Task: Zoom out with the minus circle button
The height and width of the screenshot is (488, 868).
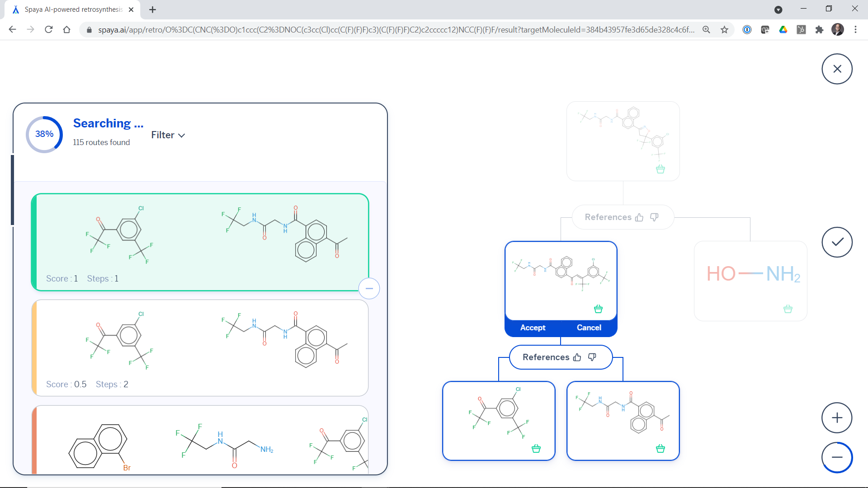Action: click(x=837, y=457)
